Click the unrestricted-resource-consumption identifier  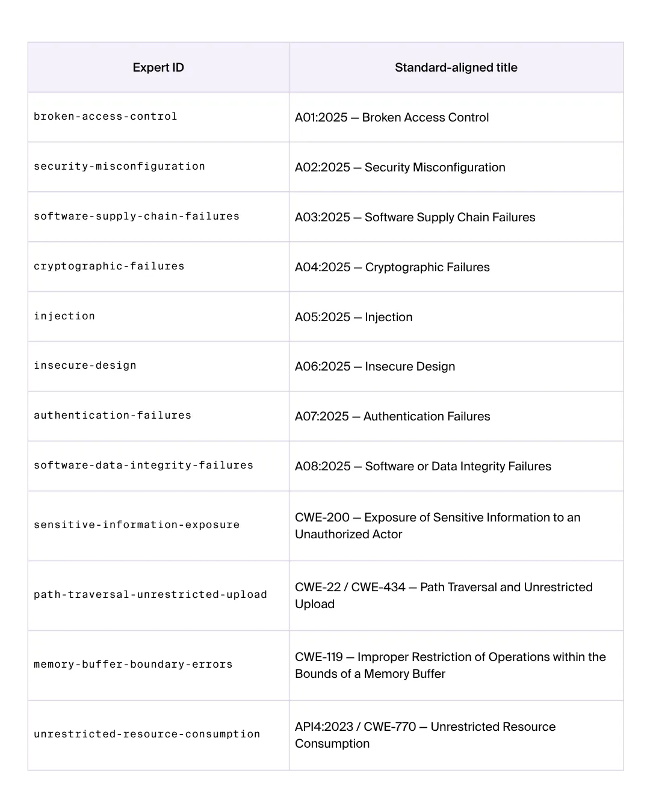point(147,734)
